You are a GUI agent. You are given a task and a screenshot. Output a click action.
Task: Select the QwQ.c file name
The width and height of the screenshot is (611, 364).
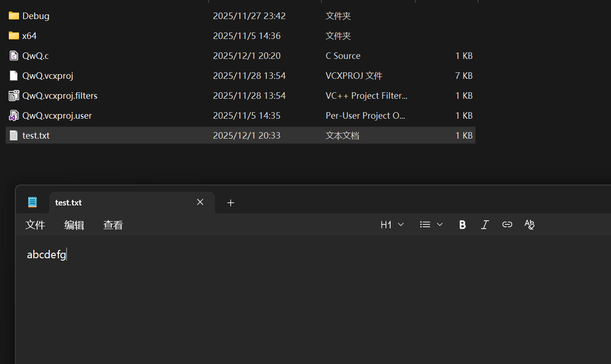[35, 56]
